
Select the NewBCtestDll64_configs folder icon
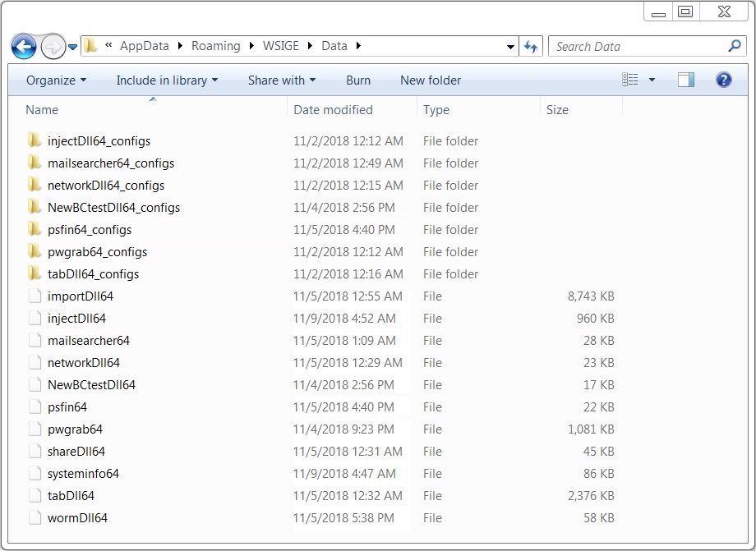pyautogui.click(x=35, y=207)
